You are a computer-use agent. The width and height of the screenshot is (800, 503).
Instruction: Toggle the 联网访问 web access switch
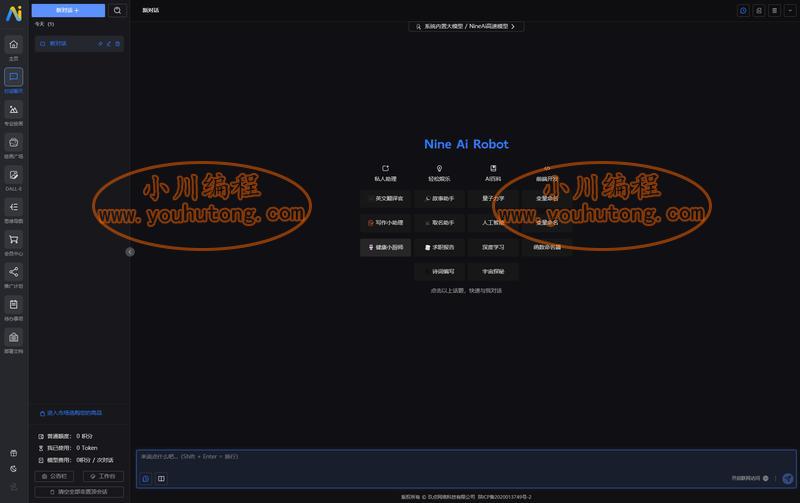coord(765,479)
